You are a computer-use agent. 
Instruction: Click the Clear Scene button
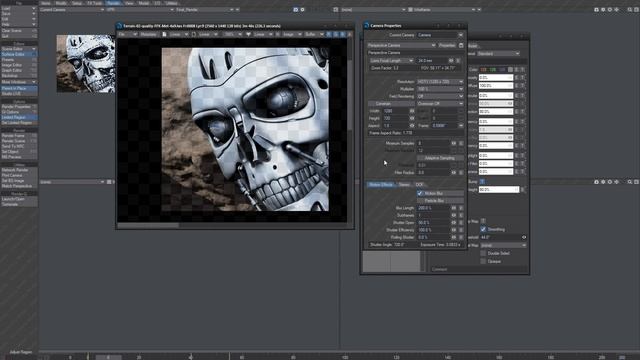point(19,31)
